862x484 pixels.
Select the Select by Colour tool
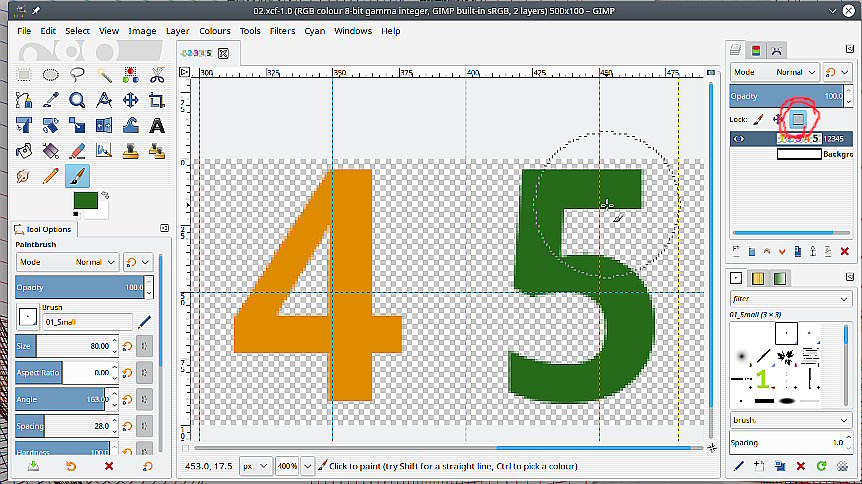pos(130,75)
